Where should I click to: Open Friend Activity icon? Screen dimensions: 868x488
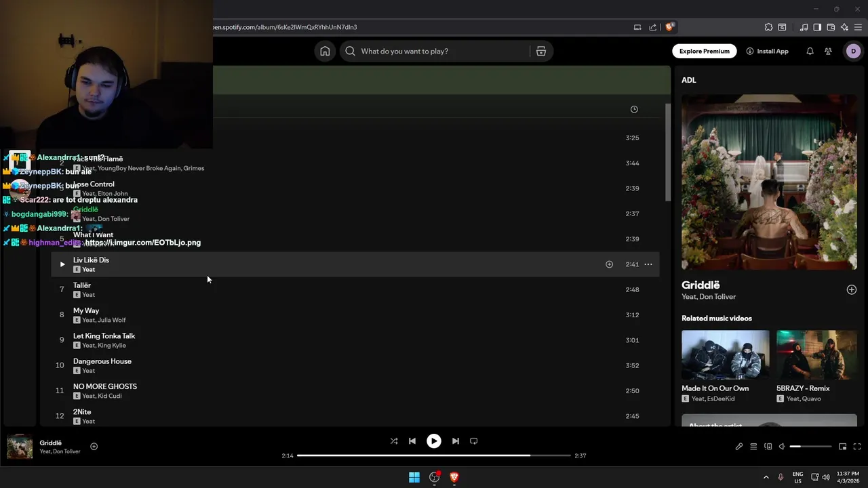click(828, 52)
